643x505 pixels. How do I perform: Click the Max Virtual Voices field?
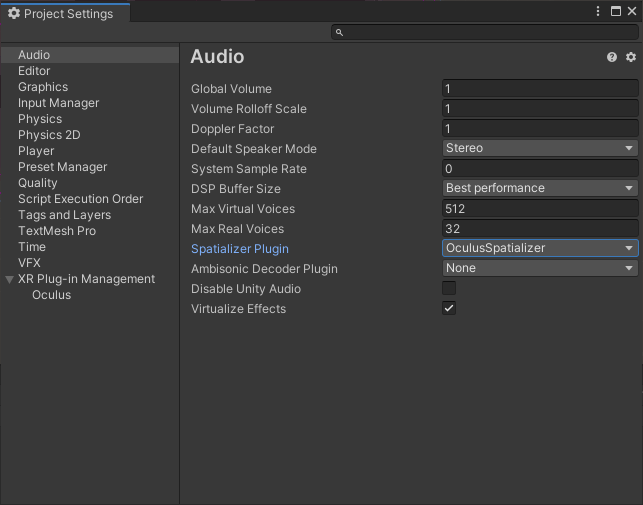(x=539, y=208)
